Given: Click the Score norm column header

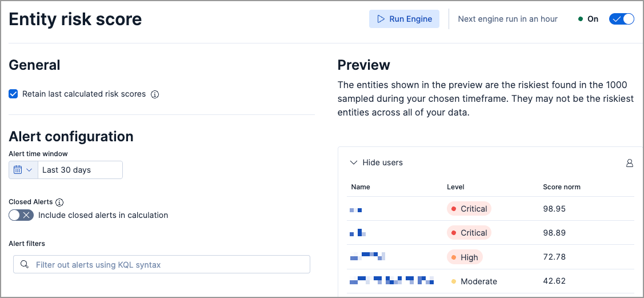Looking at the screenshot, I should pyautogui.click(x=561, y=187).
